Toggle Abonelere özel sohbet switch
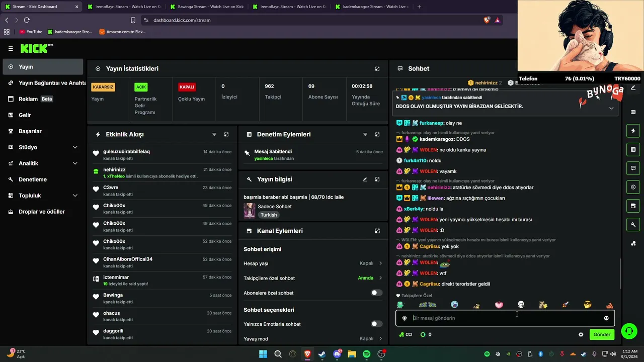The image size is (644, 362). pyautogui.click(x=376, y=293)
